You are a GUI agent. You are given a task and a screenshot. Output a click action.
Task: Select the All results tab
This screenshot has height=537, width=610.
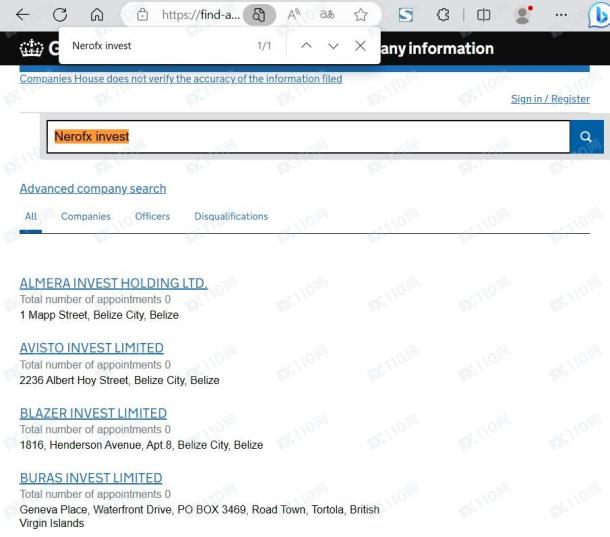[x=31, y=216]
